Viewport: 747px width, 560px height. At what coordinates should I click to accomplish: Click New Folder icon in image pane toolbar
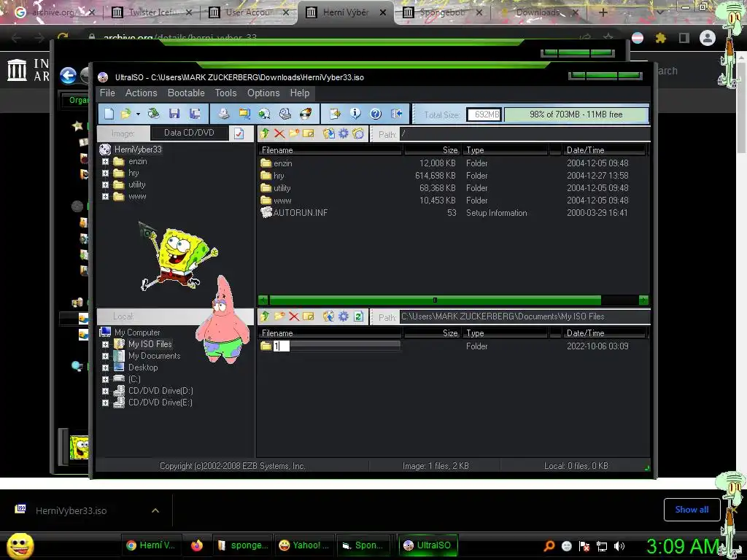[294, 133]
